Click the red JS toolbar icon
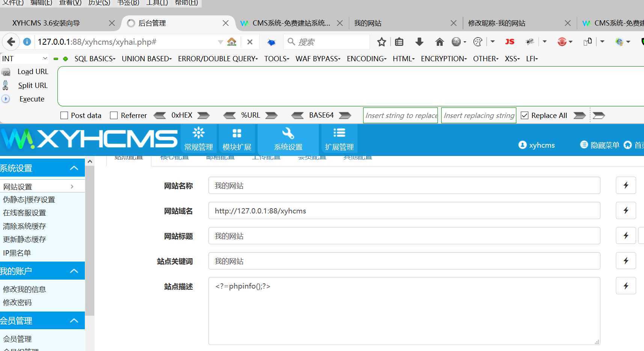Screen dimensions: 644x351 (510, 42)
